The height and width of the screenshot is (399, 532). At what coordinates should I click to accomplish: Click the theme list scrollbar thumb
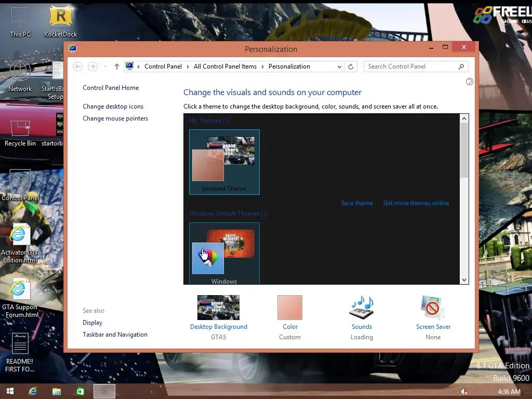tap(464, 150)
